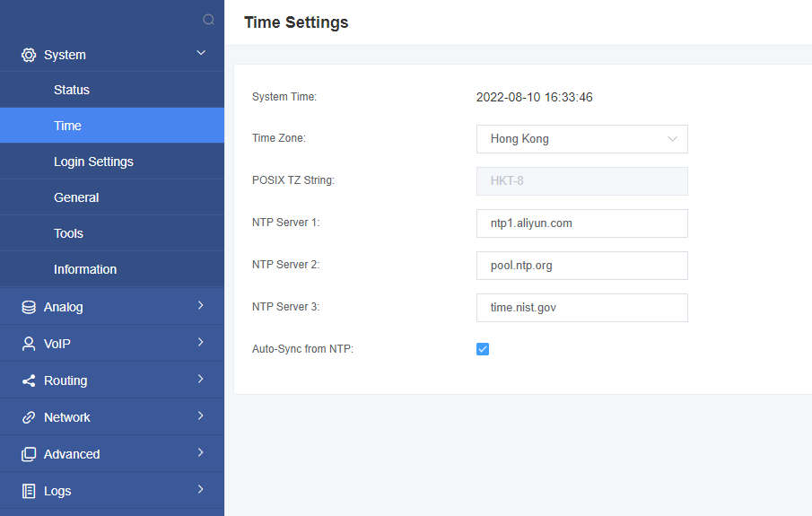Click the Time Settings page heading
812x516 pixels.
(x=296, y=22)
